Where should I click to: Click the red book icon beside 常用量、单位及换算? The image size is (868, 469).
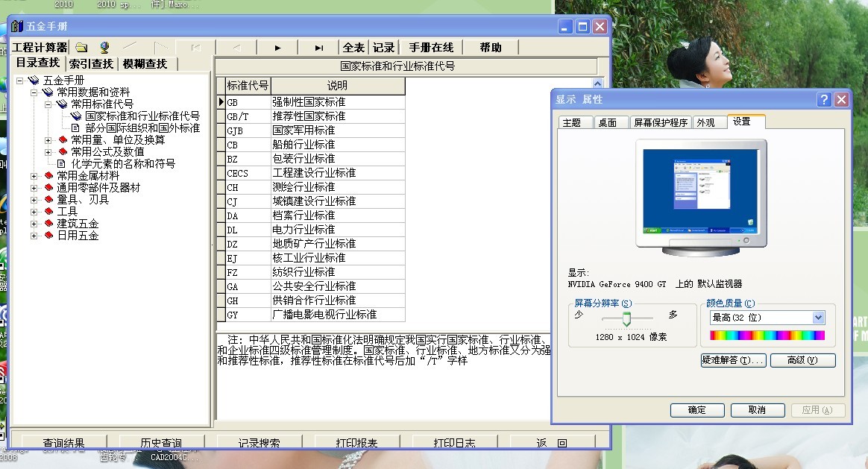point(63,139)
